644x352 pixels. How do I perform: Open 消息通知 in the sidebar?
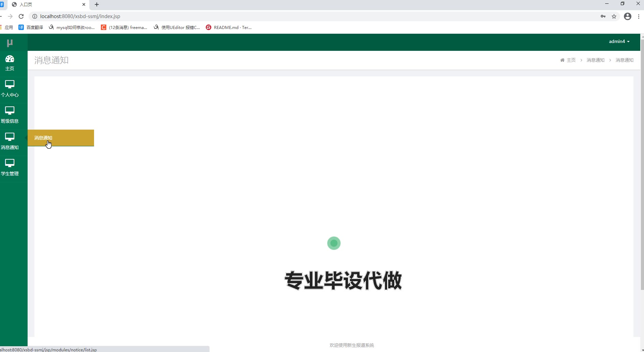point(10,141)
